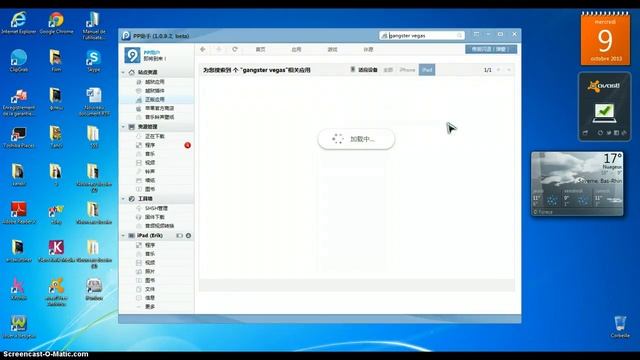
Task: Open the ClipGrab desktop shortcut
Action: click(18, 61)
